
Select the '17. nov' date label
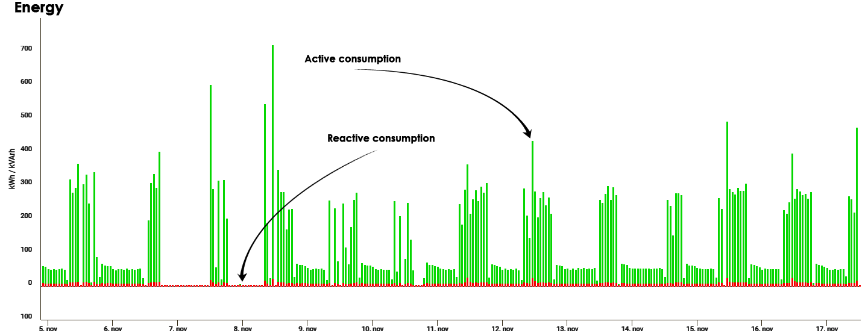point(827,329)
